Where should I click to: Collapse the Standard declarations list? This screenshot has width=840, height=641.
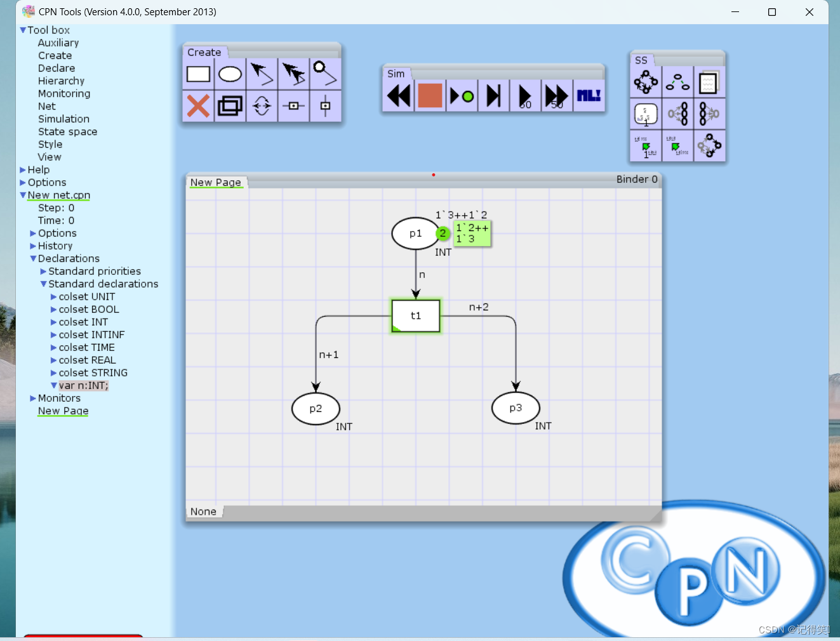coord(43,284)
